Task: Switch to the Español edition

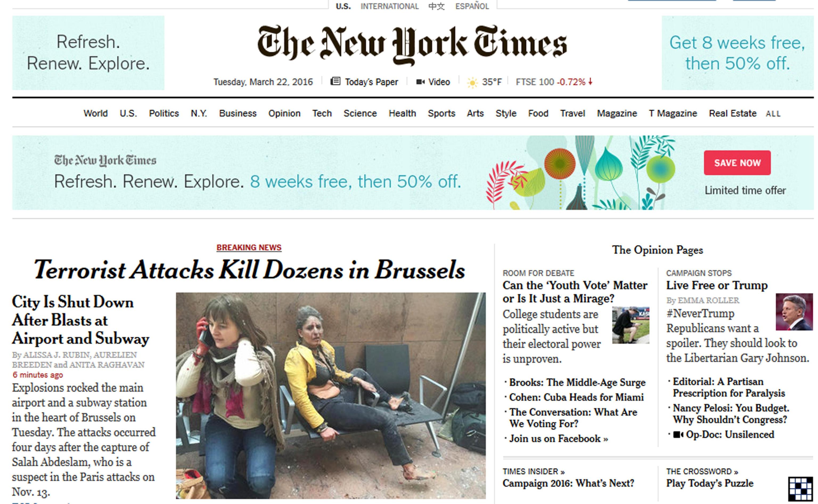Action: (472, 6)
